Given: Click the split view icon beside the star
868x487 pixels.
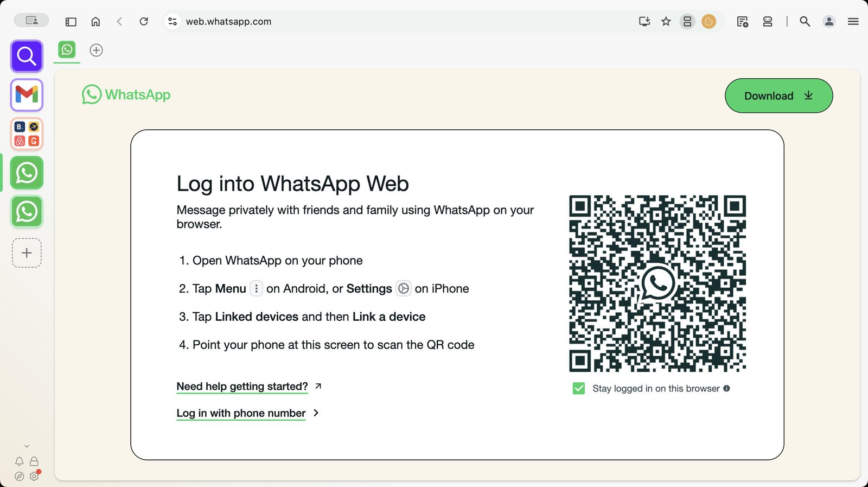Looking at the screenshot, I should click(x=687, y=22).
